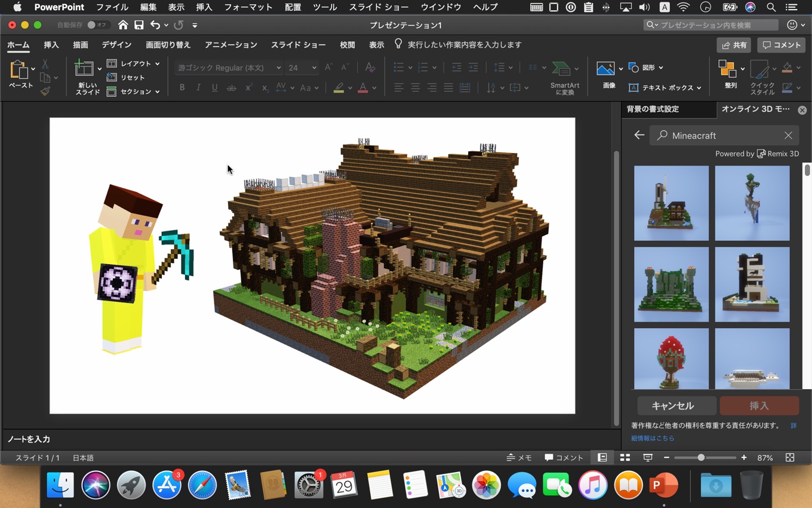Justify text alignment
The width and height of the screenshot is (812, 508).
[448, 88]
